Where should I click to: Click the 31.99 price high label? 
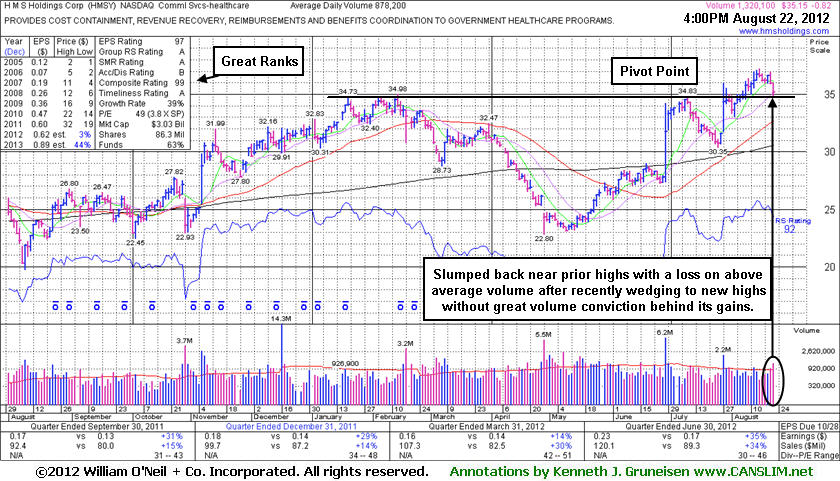pyautogui.click(x=215, y=124)
